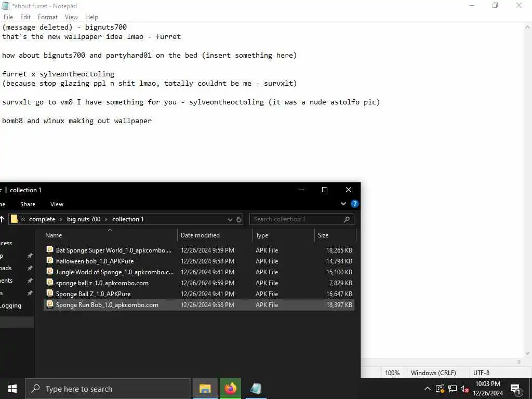This screenshot has height=399, width=532.
Task: Refresh the collection 1 folder
Action: click(x=239, y=220)
